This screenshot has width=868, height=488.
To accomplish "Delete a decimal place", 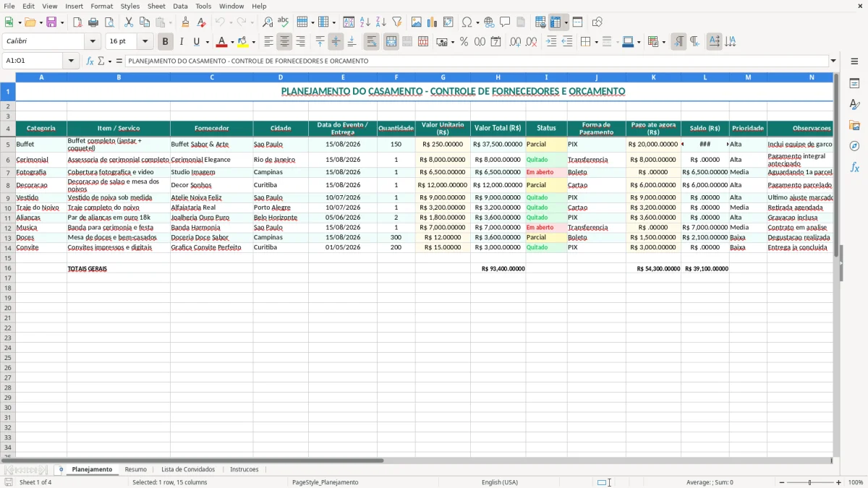I will (531, 42).
